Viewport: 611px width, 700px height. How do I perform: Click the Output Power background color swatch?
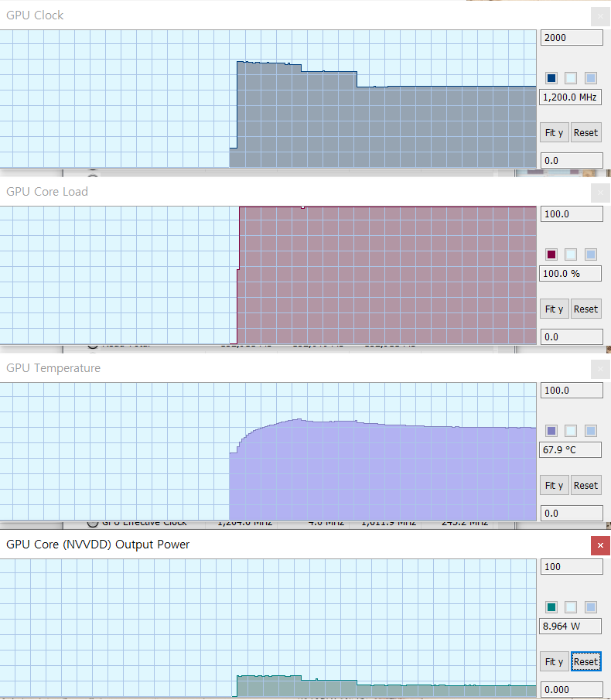[571, 607]
